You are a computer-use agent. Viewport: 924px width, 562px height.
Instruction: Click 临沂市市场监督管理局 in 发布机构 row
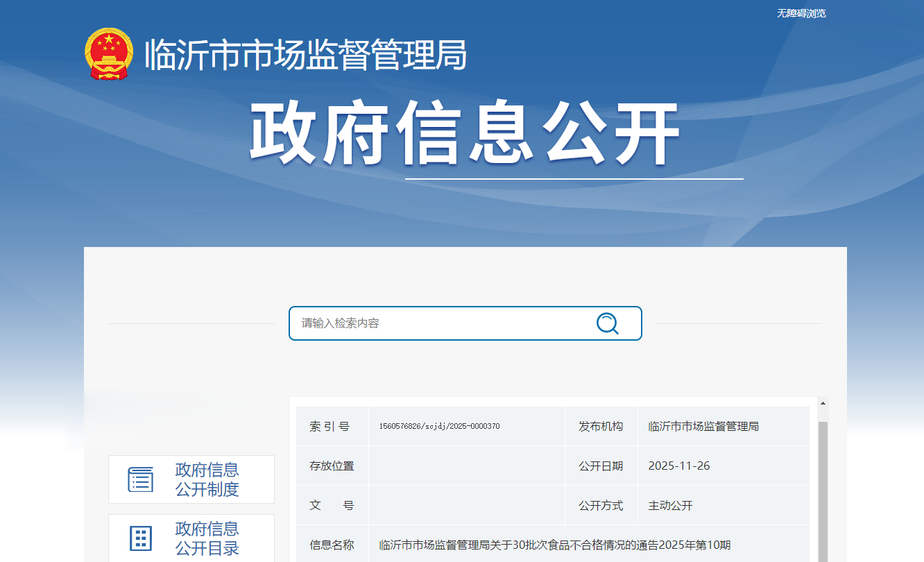(703, 426)
